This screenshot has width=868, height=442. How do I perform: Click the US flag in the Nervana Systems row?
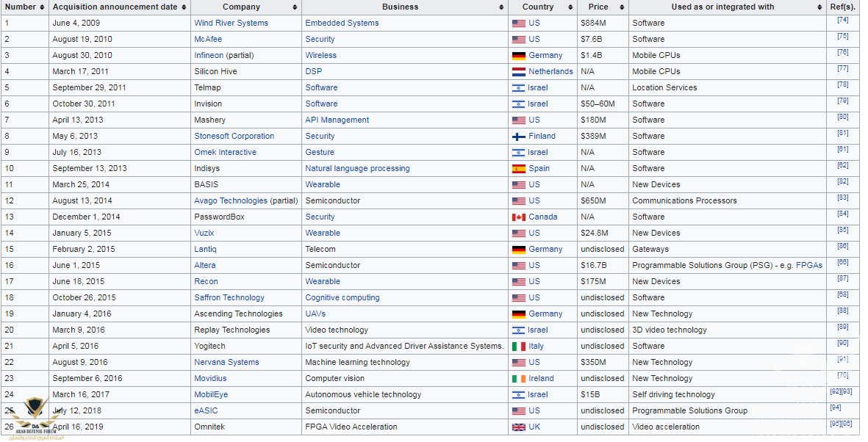519,363
